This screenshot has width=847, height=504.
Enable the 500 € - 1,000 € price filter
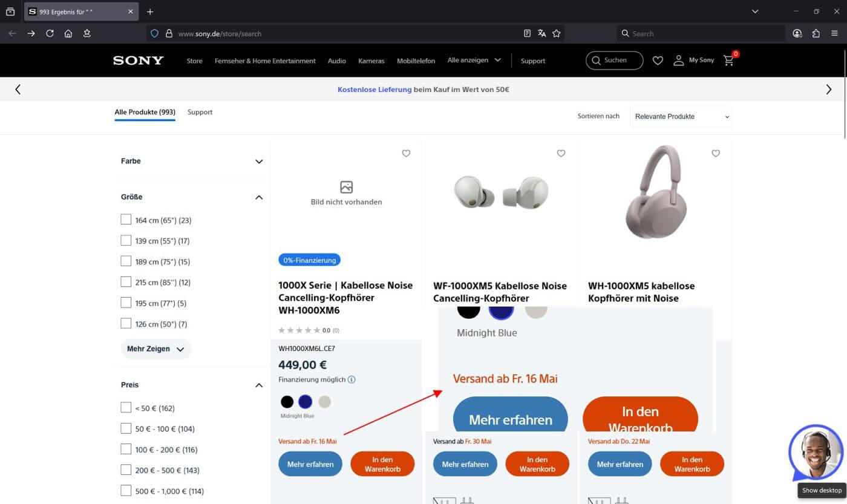click(126, 491)
